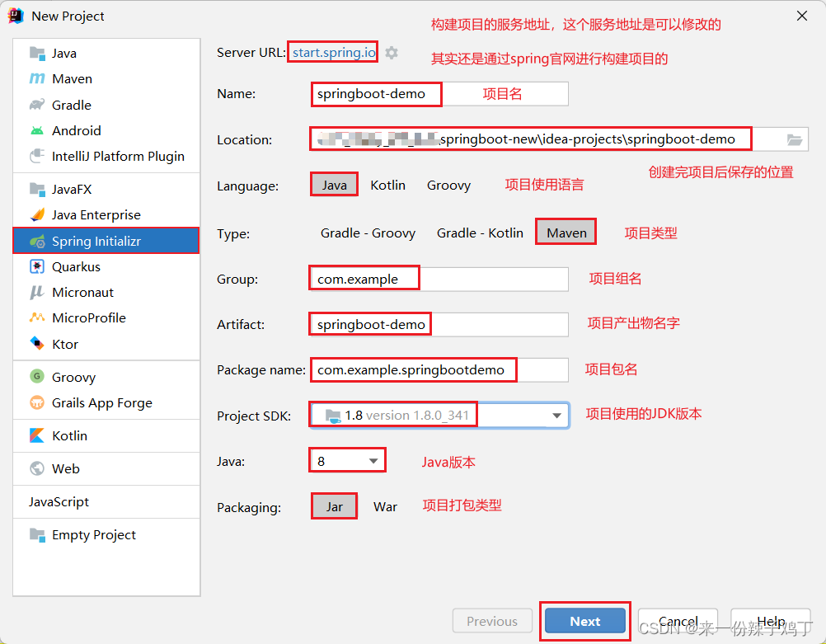Click the IntelliJ logo in title bar
Screen dimensions: 826x644
(16, 16)
